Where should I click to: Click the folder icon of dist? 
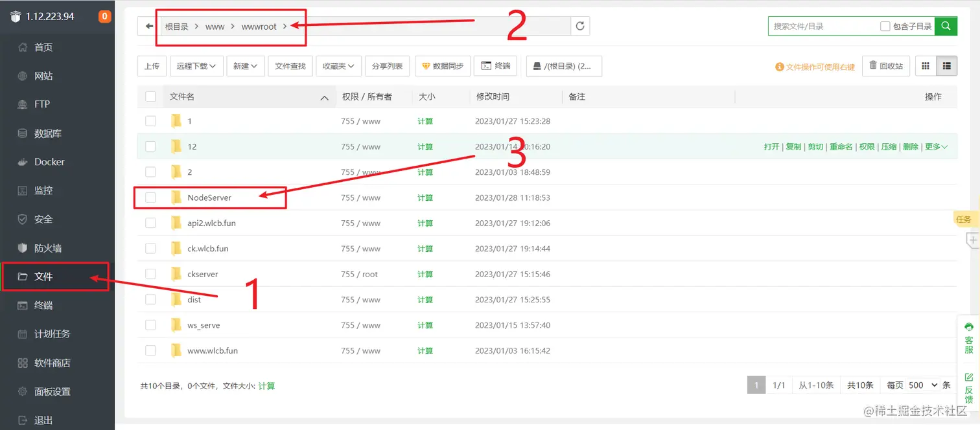(176, 299)
